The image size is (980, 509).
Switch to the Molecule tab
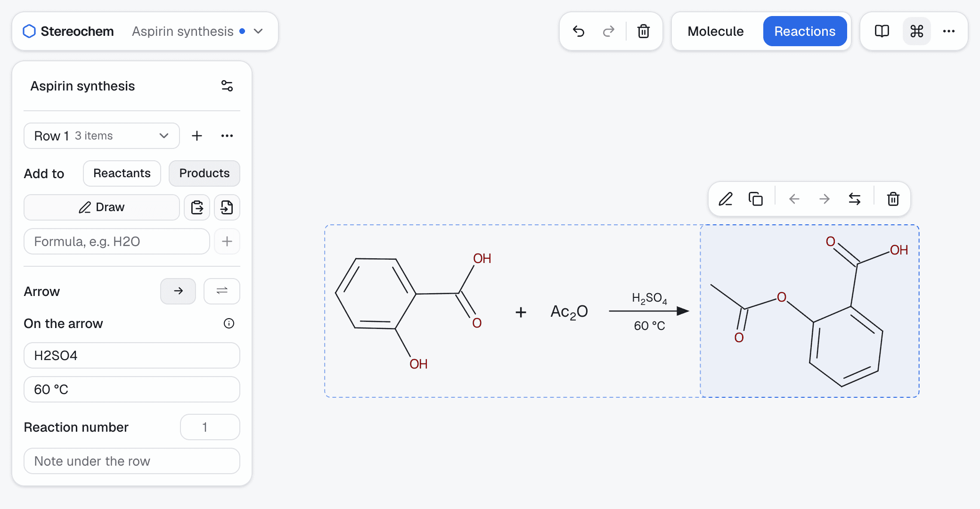coord(716,31)
